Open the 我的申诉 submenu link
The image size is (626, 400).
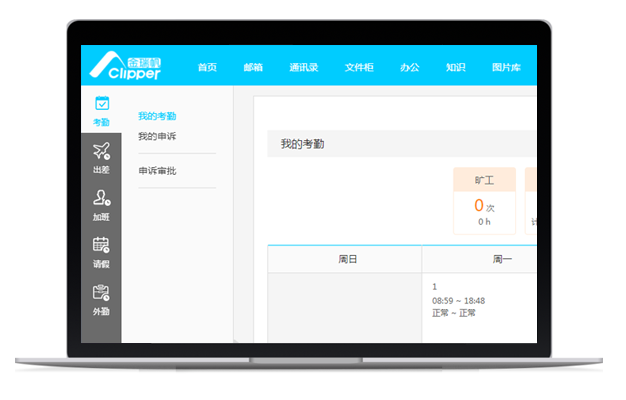point(157,136)
